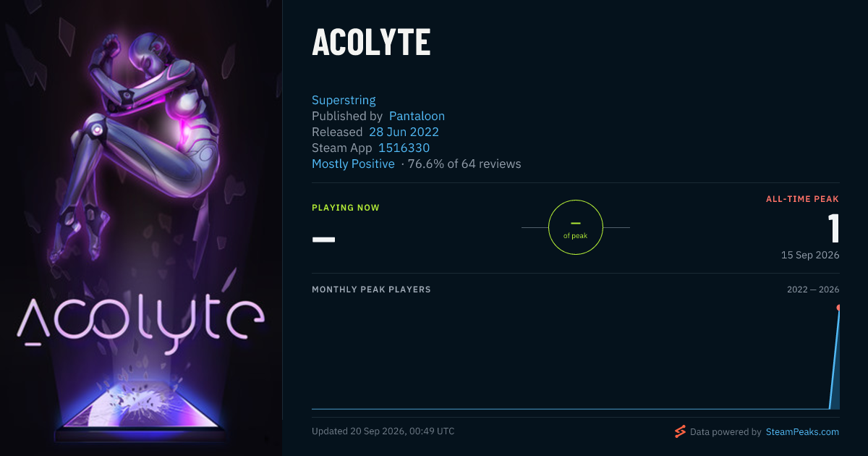Image resolution: width=868 pixels, height=456 pixels.
Task: Click the Mostly Positive review rating
Action: pos(353,164)
